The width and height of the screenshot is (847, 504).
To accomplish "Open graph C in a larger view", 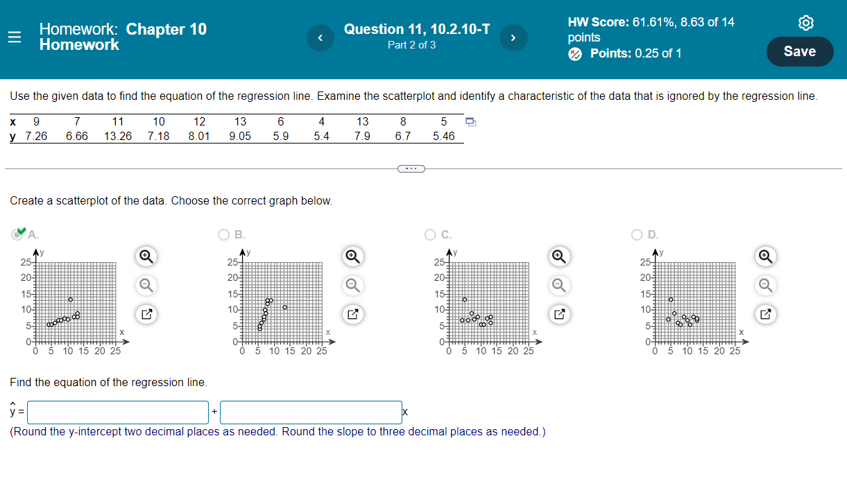I will [559, 314].
